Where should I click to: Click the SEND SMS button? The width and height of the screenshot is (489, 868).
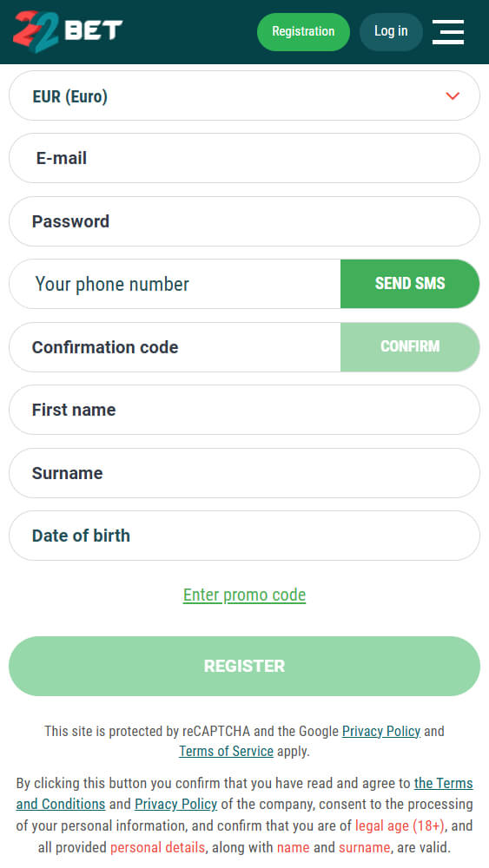pyautogui.click(x=410, y=284)
